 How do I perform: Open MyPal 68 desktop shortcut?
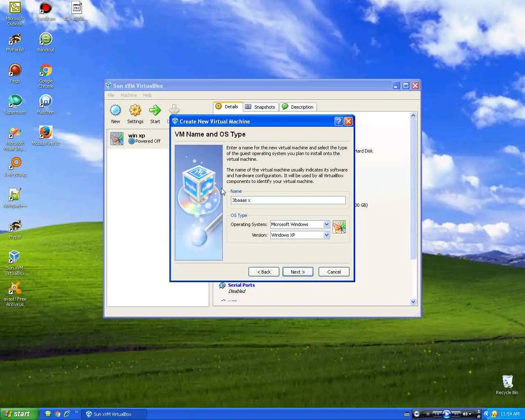(15, 43)
